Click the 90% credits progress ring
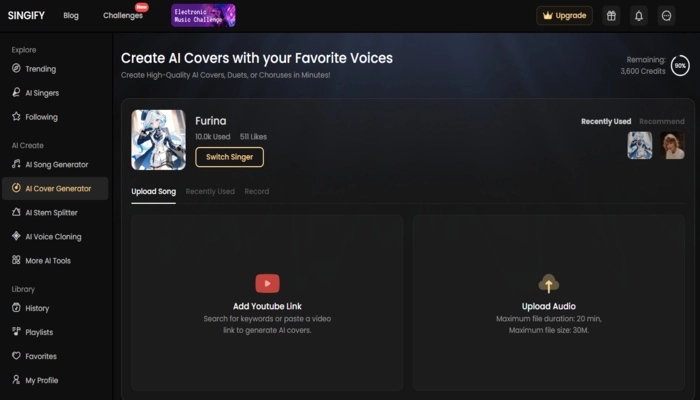The image size is (700, 400). tap(680, 66)
